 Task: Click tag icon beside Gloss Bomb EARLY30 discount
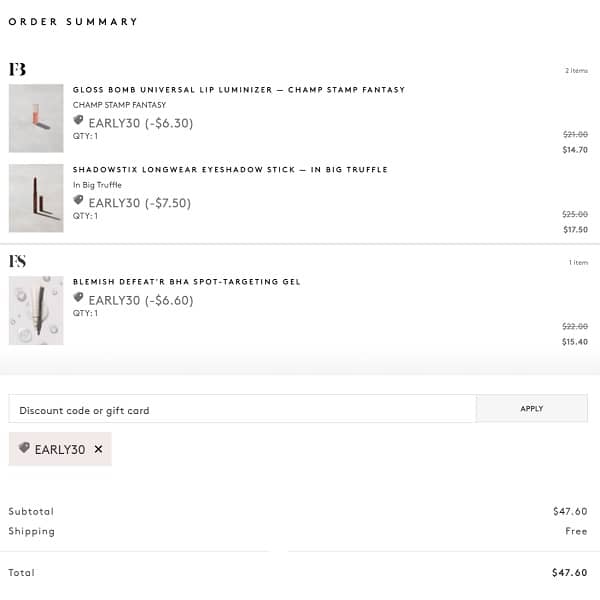(79, 121)
